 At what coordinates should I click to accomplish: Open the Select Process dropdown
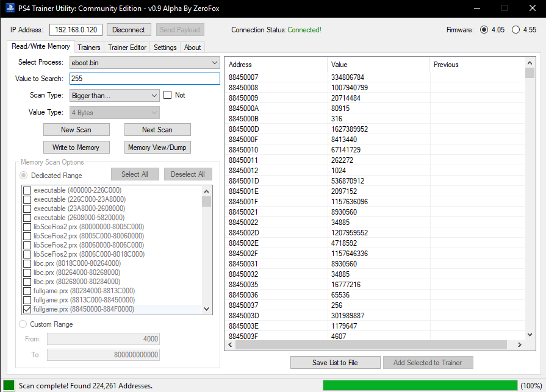[145, 63]
